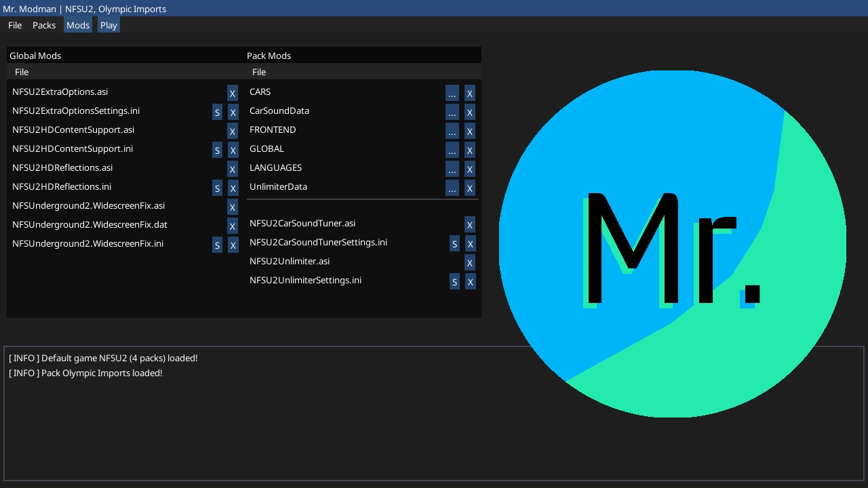Open the Packs menu

pos(44,25)
